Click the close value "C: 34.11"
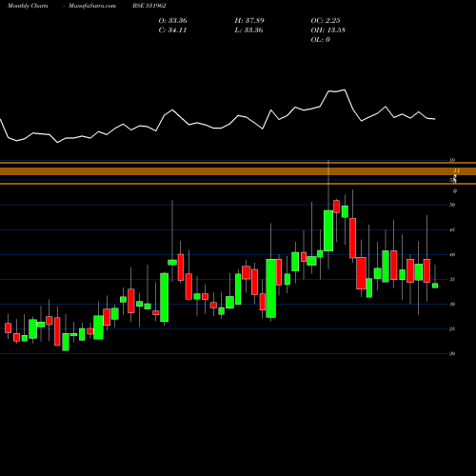476x476 pixels. point(172,30)
